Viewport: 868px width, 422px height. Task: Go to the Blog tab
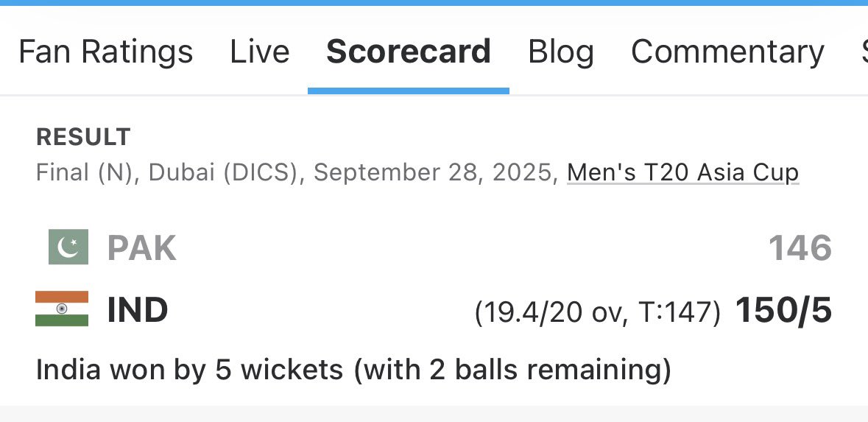(561, 52)
